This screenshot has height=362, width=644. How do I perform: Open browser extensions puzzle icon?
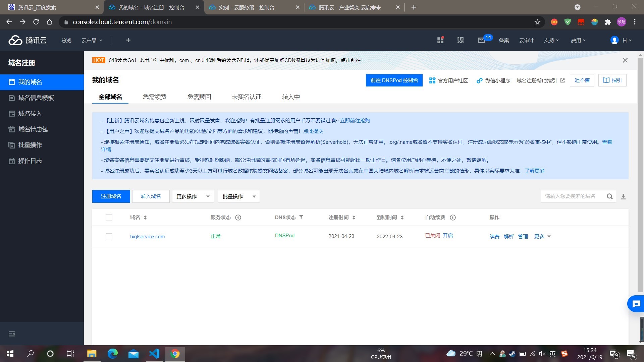[x=608, y=22]
